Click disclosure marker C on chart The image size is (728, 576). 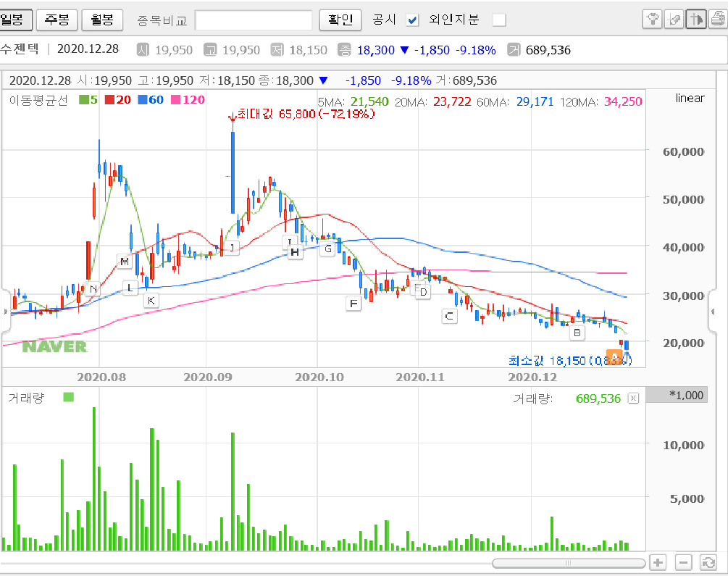tap(449, 317)
